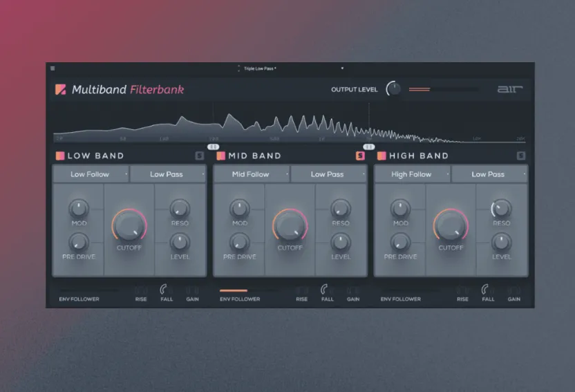Image resolution: width=575 pixels, height=392 pixels.
Task: Click the Multiband Filterbank logo icon
Action: pyautogui.click(x=60, y=89)
